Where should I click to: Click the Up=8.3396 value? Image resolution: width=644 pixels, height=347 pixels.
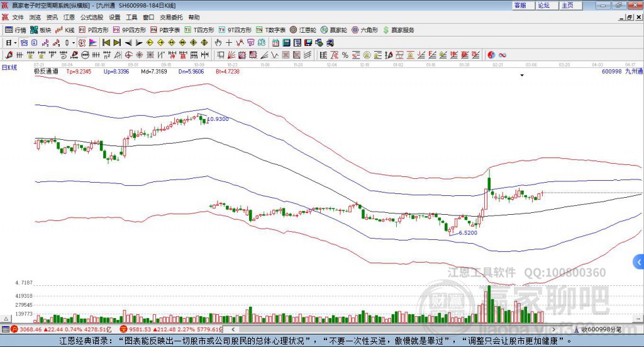[116, 72]
